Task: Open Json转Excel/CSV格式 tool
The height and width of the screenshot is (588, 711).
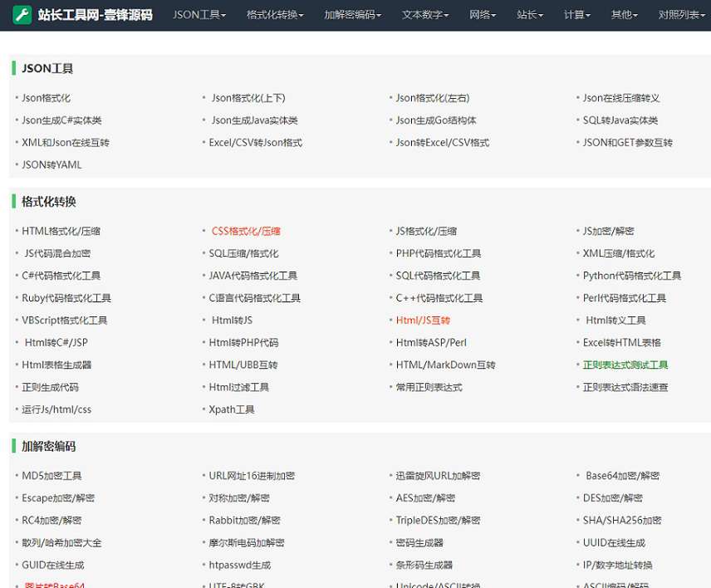Action: [443, 142]
